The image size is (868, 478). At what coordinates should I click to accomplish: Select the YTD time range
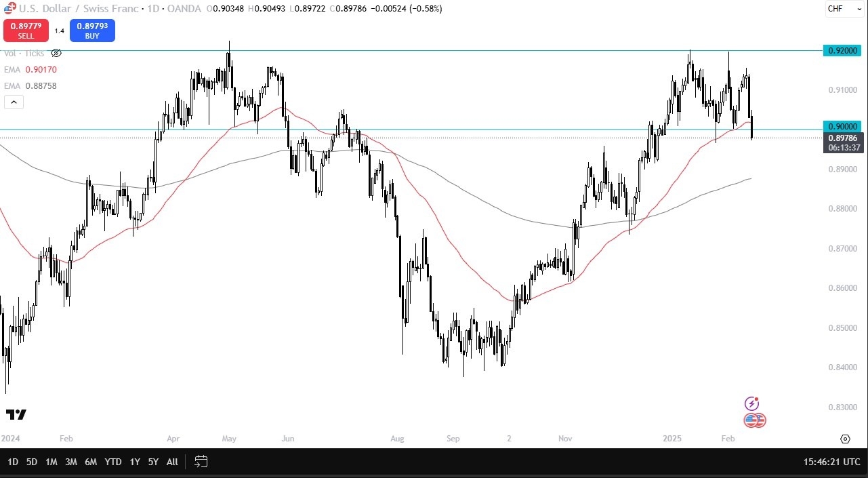pyautogui.click(x=113, y=462)
